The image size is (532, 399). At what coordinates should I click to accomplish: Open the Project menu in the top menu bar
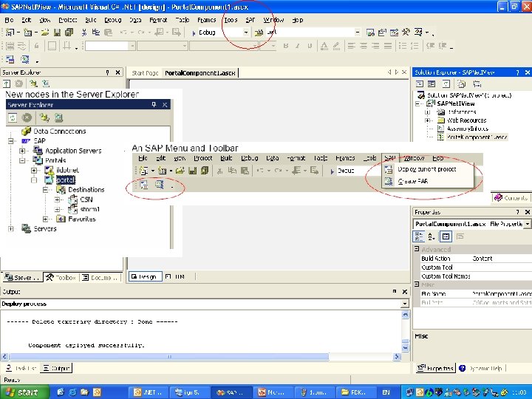68,20
